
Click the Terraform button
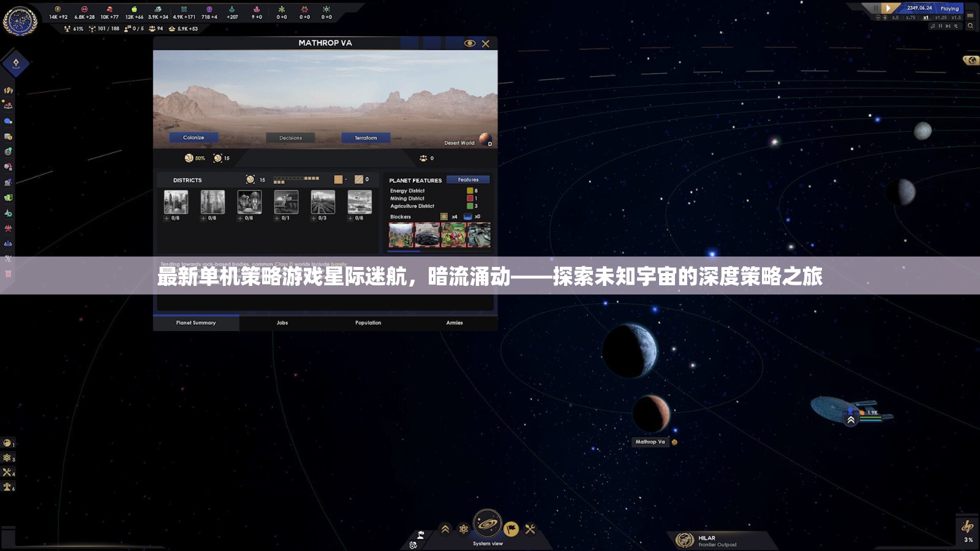pos(366,138)
